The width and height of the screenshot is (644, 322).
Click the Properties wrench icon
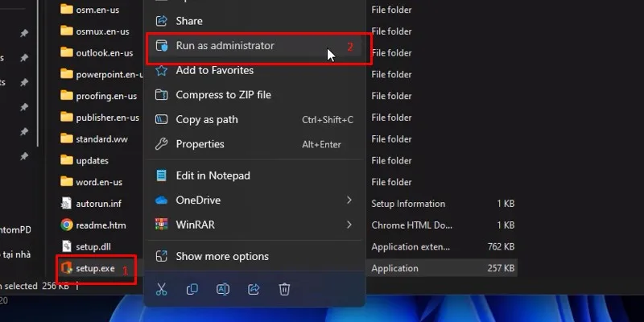(162, 144)
